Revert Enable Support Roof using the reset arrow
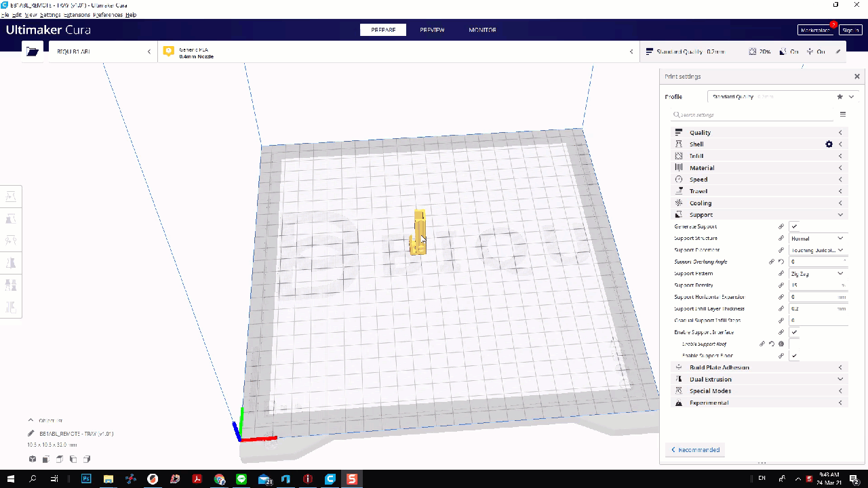 point(772,344)
